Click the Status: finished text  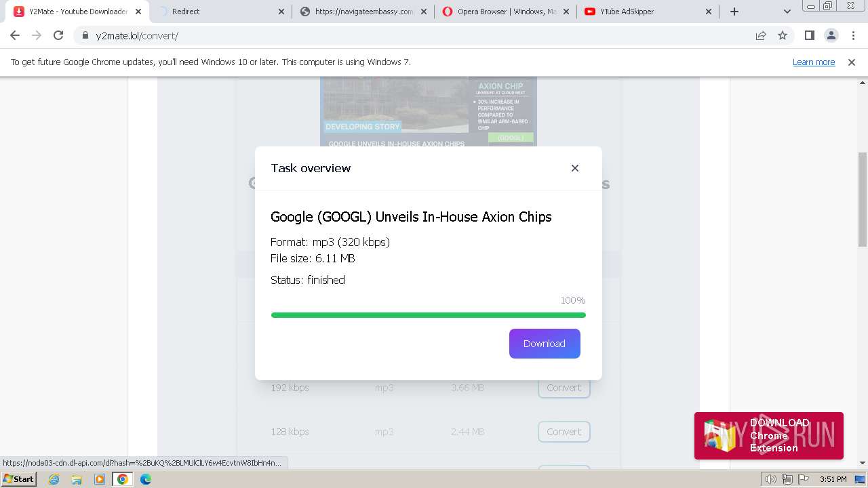pos(308,280)
